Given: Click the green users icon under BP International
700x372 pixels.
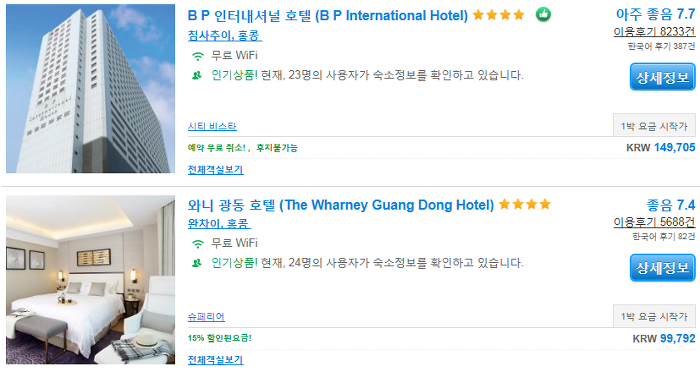Looking at the screenshot, I should click(x=197, y=75).
